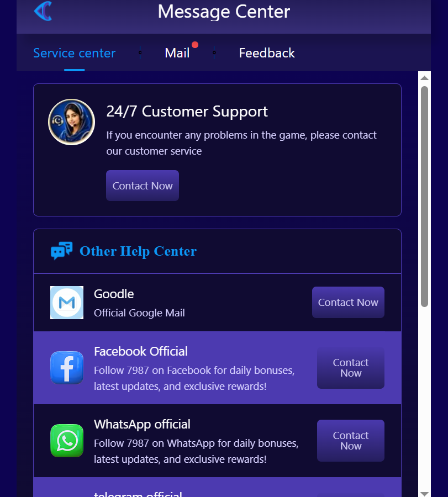Click the 'telegram official' row title
The image size is (448, 497).
point(138,494)
